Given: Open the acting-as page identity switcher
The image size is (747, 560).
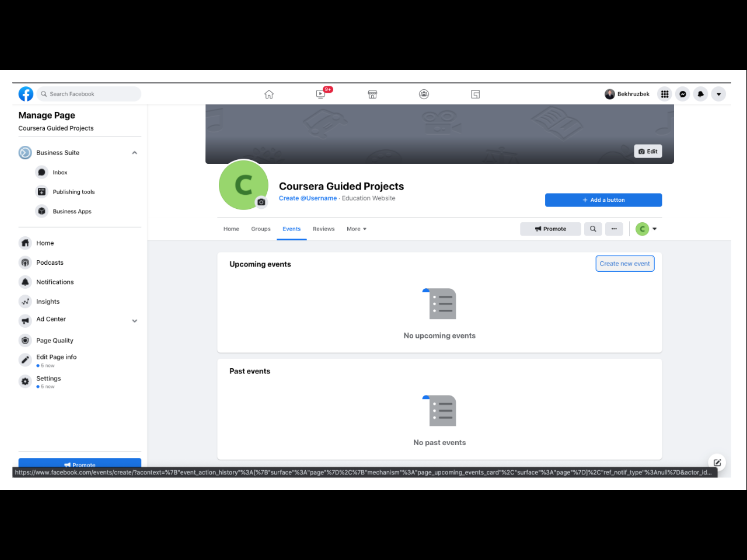Looking at the screenshot, I should (x=646, y=229).
